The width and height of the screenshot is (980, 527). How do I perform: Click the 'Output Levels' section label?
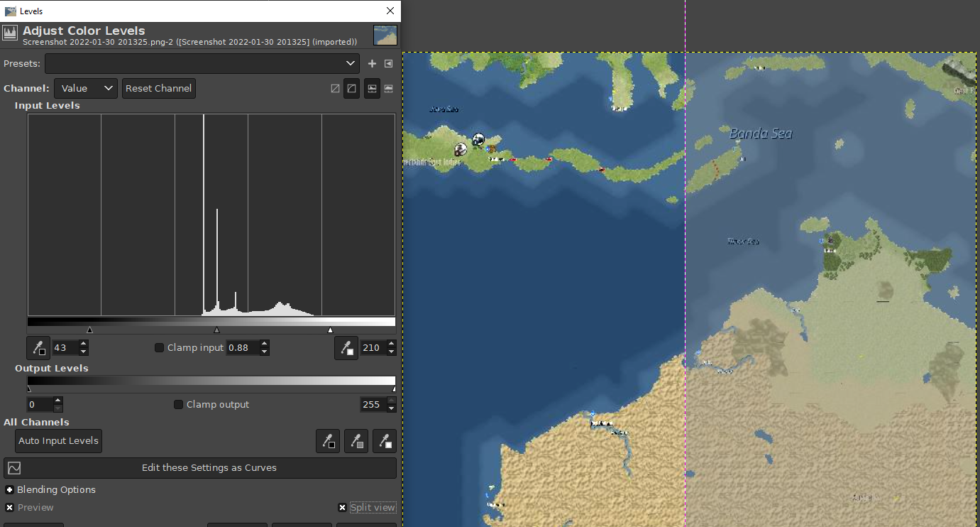tap(52, 369)
